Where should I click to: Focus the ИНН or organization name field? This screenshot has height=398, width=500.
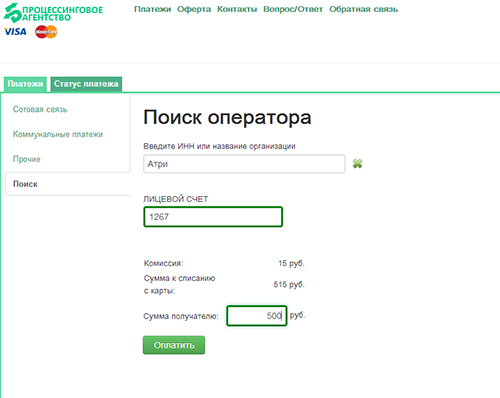click(244, 164)
